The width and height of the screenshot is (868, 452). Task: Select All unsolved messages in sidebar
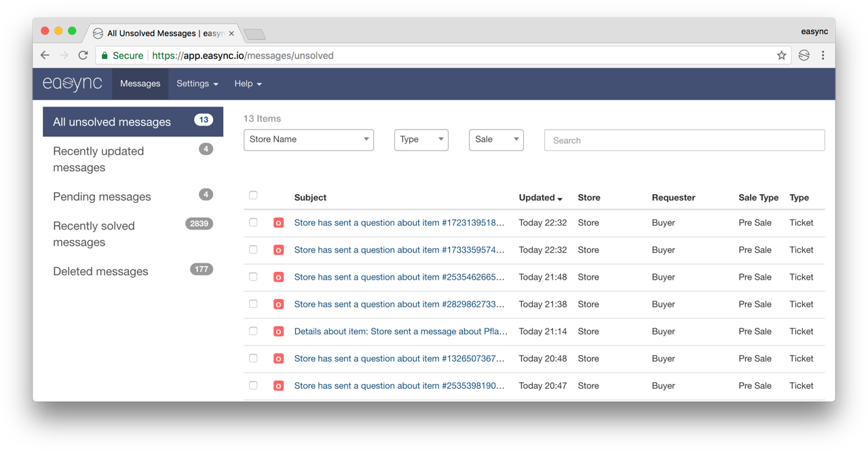133,121
